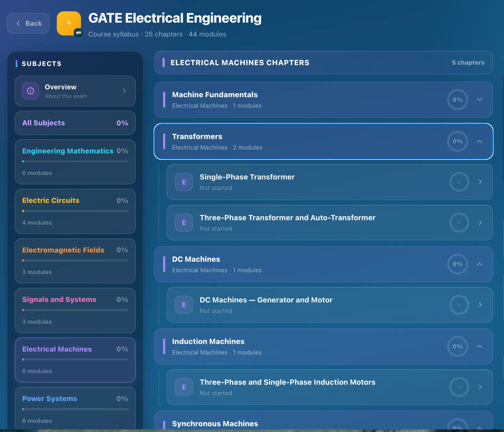504x432 pixels.
Task: Open Overview chevron arrow
Action: pyautogui.click(x=124, y=91)
